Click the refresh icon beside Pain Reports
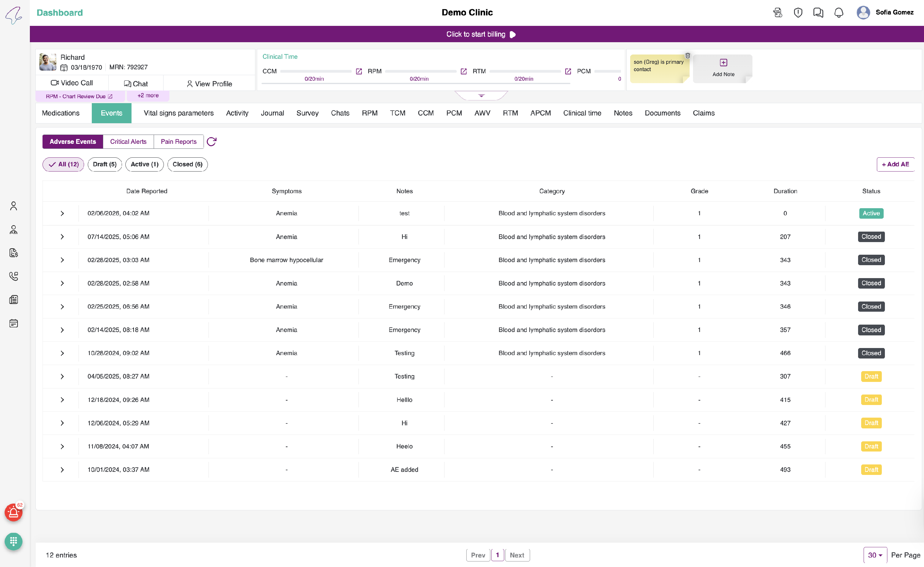 tap(212, 141)
